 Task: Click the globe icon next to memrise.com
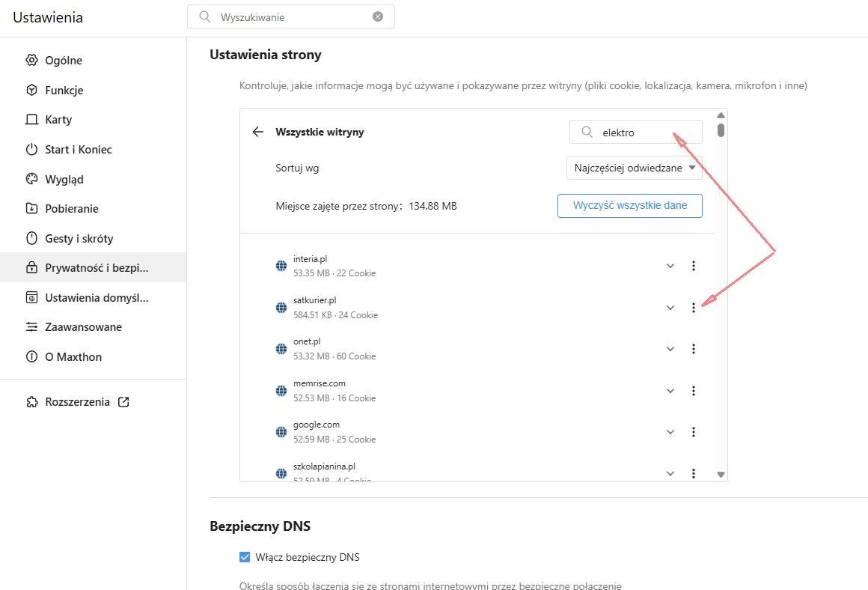click(281, 391)
